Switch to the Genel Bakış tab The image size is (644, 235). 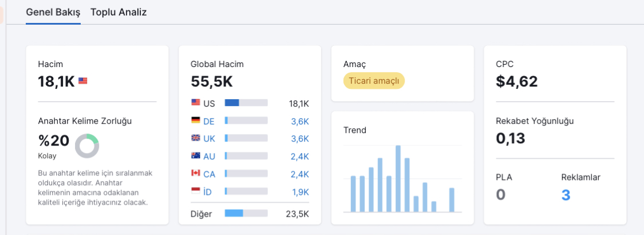click(x=53, y=12)
